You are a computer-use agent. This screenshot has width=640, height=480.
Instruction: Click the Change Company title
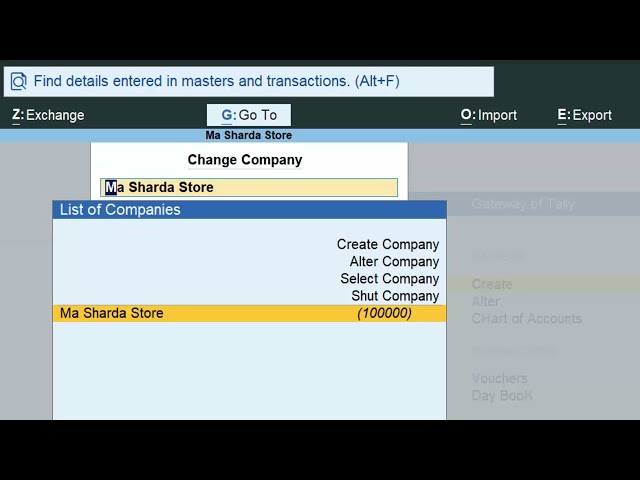pyautogui.click(x=245, y=160)
